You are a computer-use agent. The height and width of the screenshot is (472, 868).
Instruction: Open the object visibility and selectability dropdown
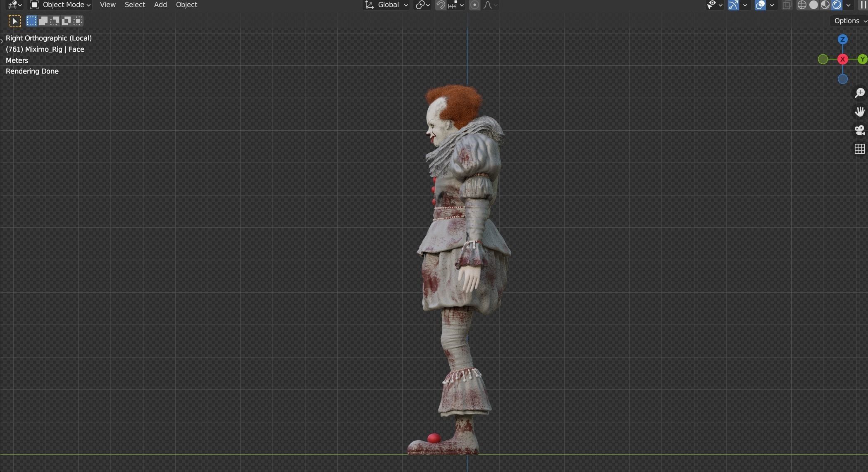pyautogui.click(x=714, y=5)
